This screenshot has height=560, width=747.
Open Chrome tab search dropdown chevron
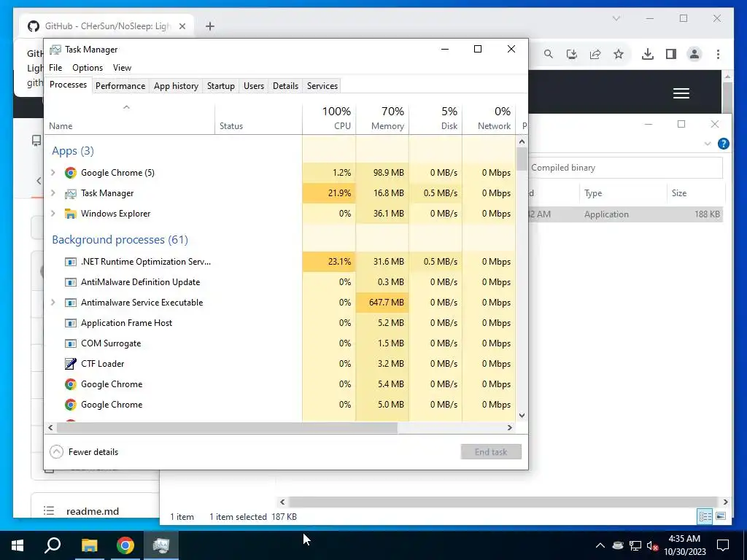(616, 18)
